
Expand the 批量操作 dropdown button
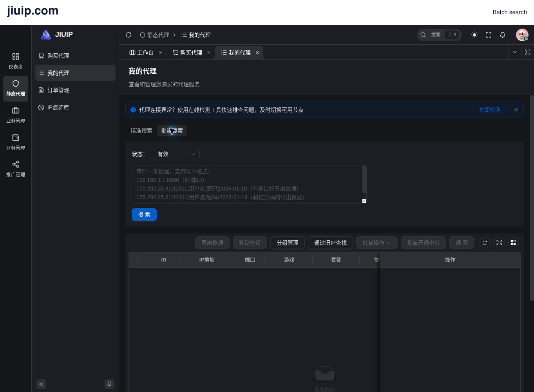click(377, 243)
